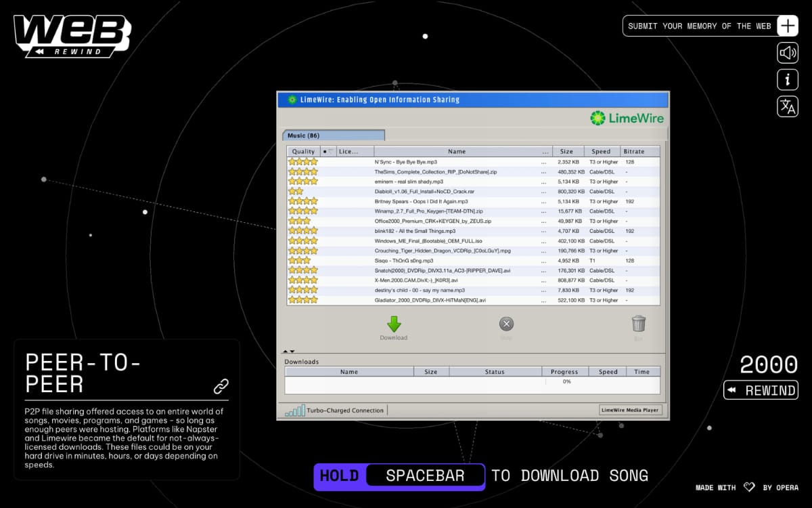Click the plus icon to submit memory
This screenshot has width=812, height=508.
coord(788,26)
